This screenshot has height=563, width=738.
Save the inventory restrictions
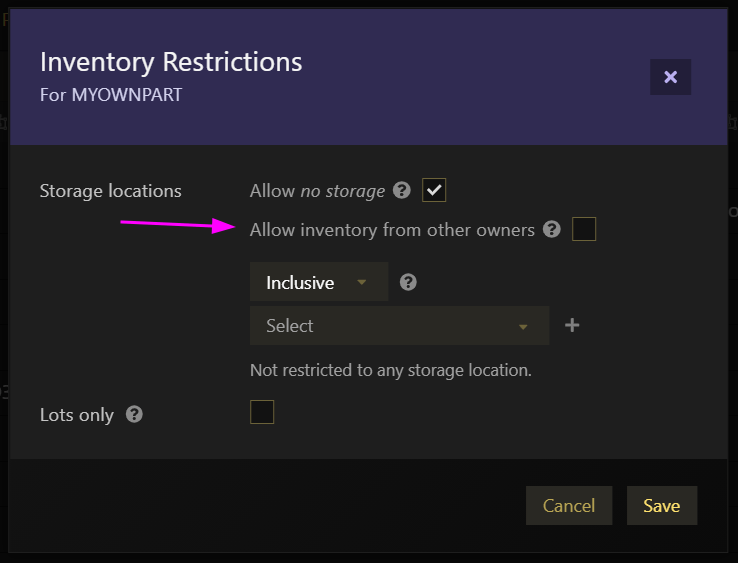[x=661, y=505]
